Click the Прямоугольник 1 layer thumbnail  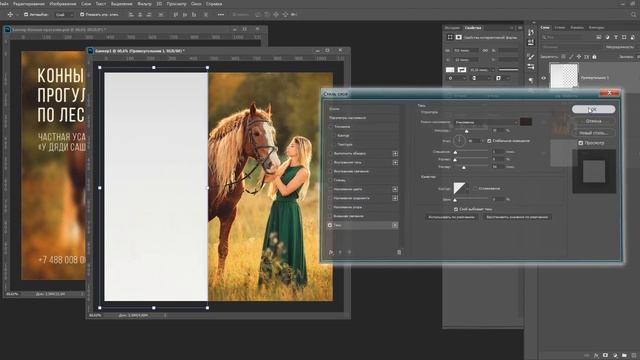[x=564, y=76]
